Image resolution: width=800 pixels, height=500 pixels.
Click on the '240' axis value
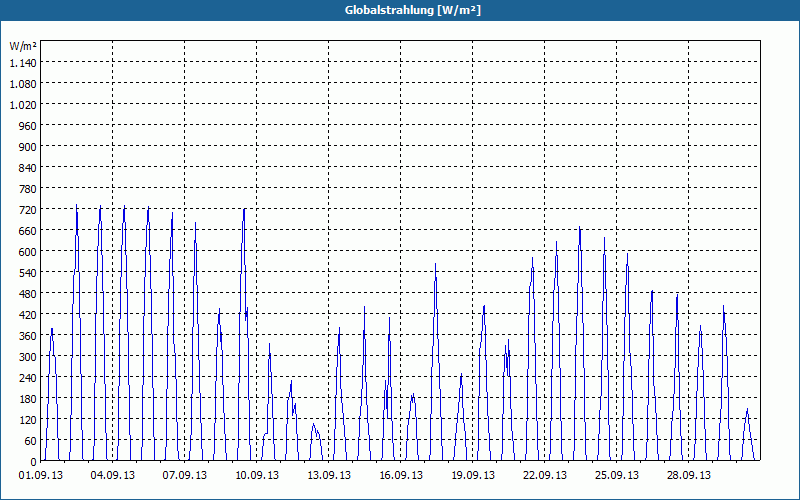click(28, 378)
